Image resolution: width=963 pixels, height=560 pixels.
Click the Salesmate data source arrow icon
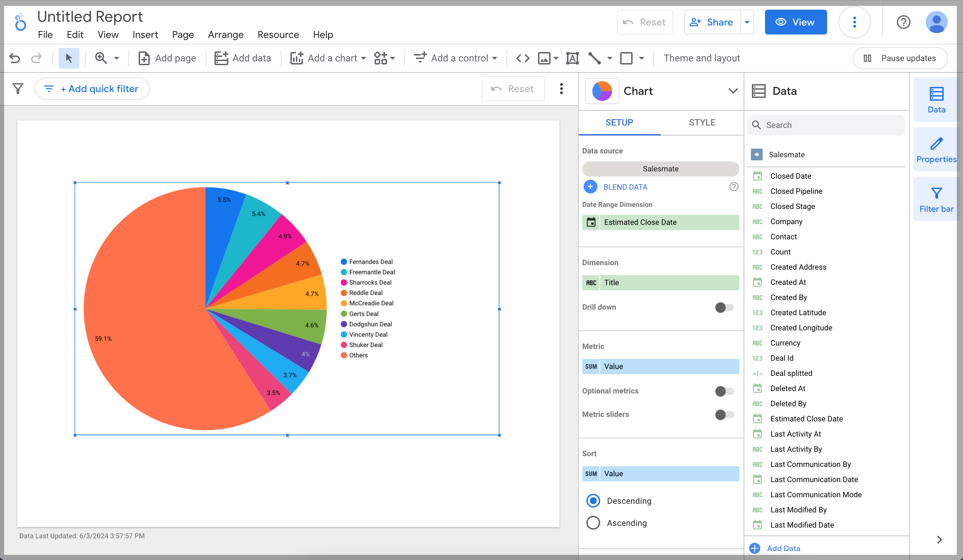point(756,154)
